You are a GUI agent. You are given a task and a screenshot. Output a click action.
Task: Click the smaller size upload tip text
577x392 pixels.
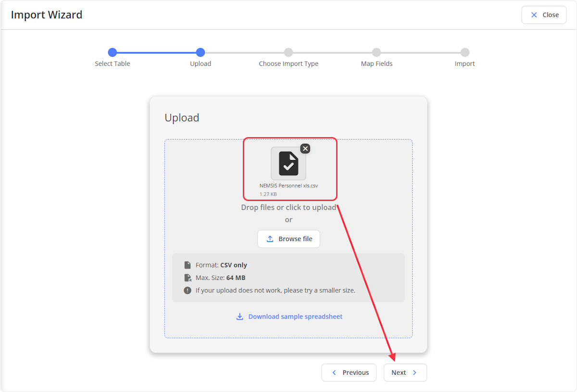(x=276, y=291)
